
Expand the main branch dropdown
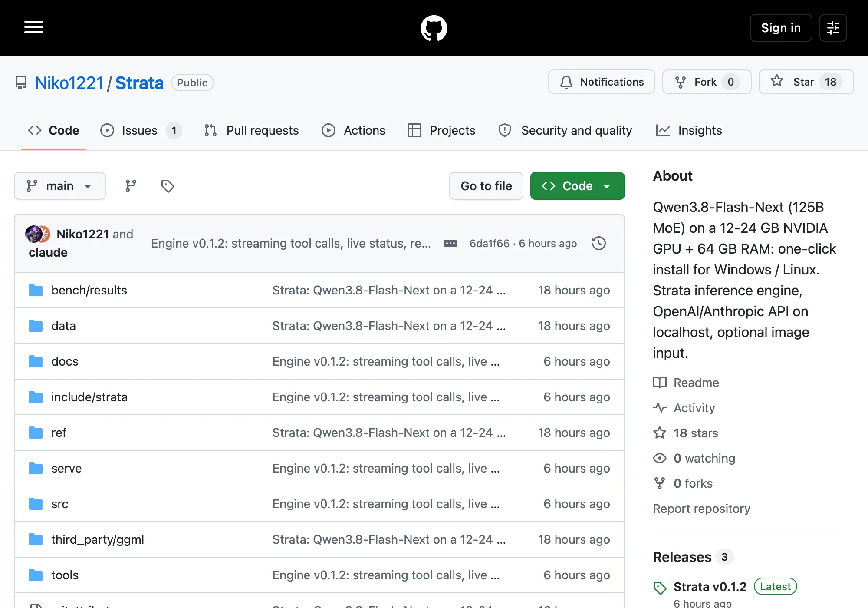coord(60,186)
